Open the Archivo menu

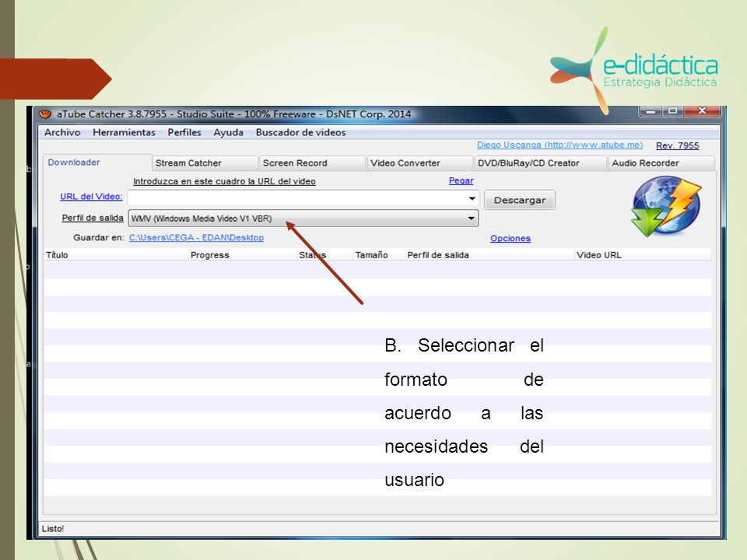[62, 132]
